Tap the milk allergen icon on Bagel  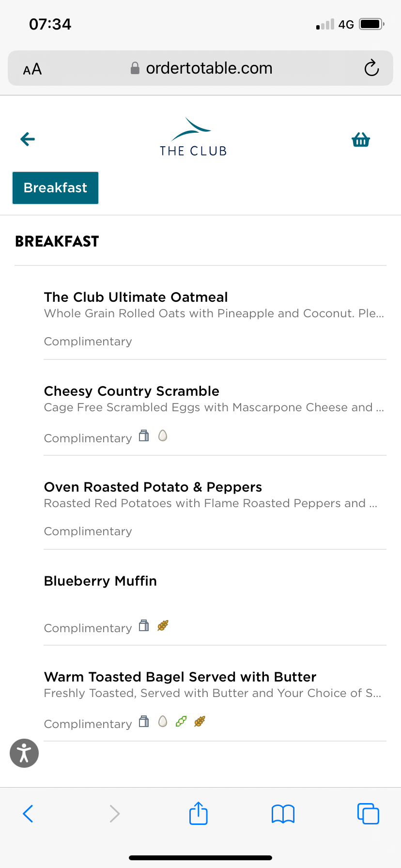(x=144, y=721)
